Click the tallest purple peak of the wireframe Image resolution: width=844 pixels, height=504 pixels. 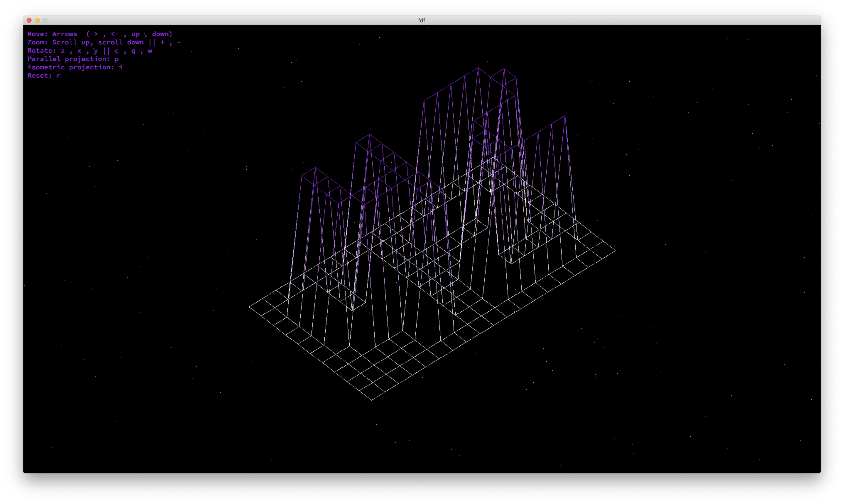(478, 68)
